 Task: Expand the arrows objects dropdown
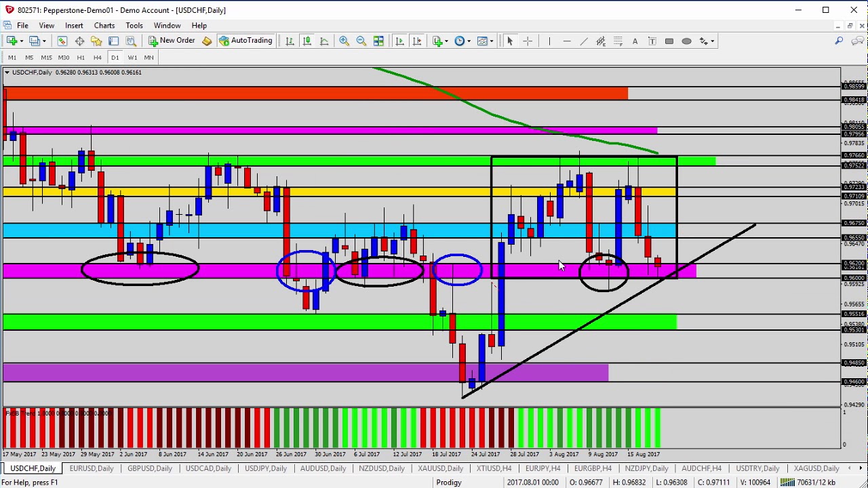712,41
